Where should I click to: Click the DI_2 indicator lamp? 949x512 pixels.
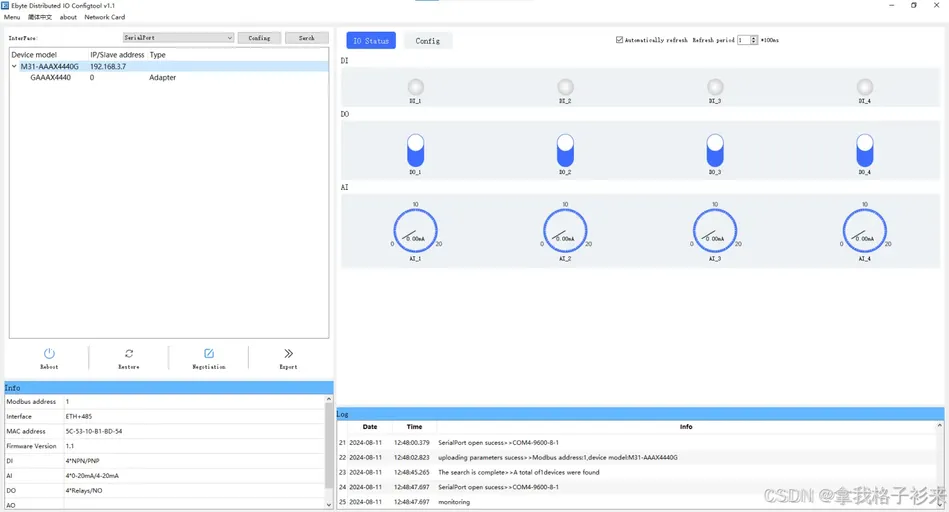pyautogui.click(x=565, y=87)
